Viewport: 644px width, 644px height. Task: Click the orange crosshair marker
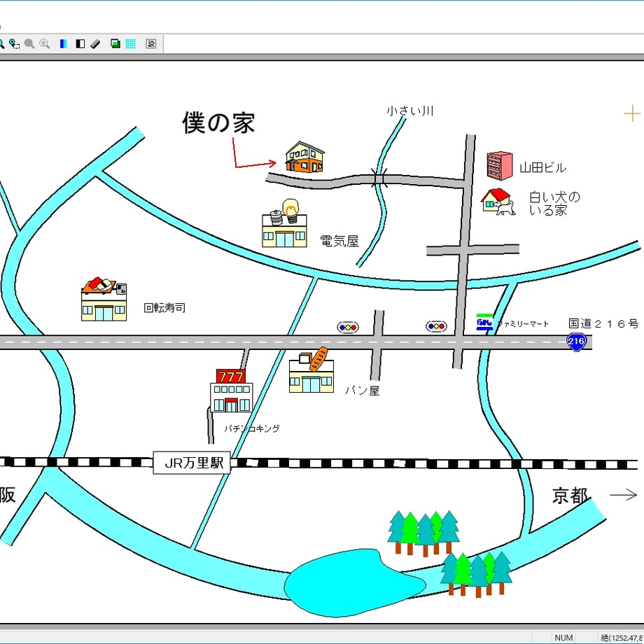click(x=632, y=113)
